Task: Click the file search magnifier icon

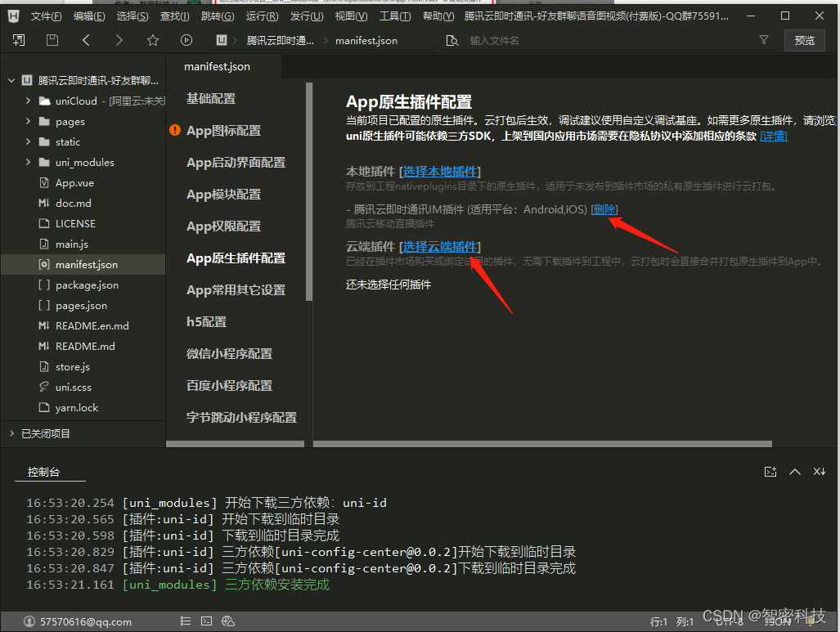Action: (x=452, y=41)
